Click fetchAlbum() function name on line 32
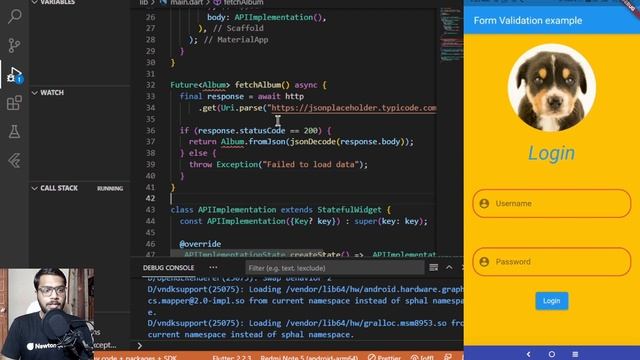640x360 pixels. click(x=262, y=85)
